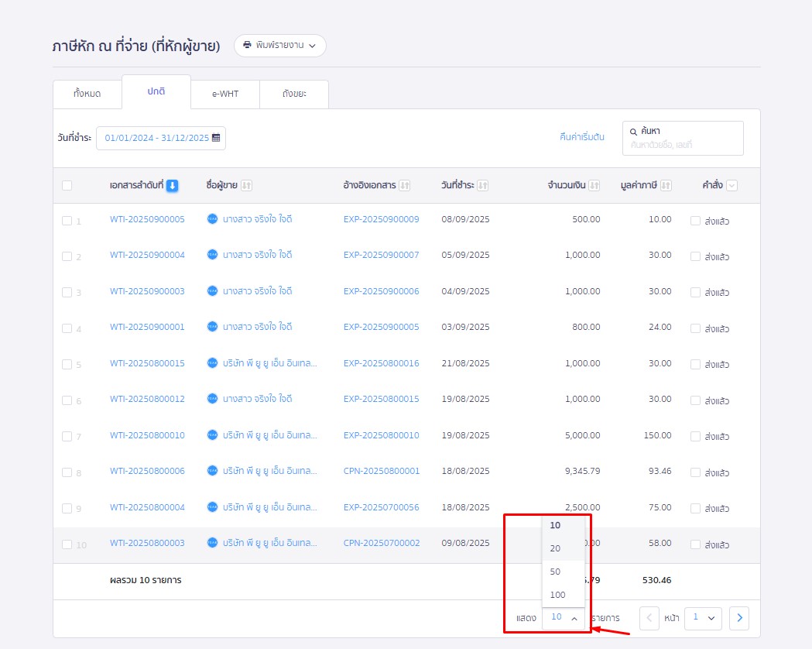Click vendor avatar icon in WTI-20250800010 row
Viewport: 812px width, 649px height.
click(x=212, y=435)
